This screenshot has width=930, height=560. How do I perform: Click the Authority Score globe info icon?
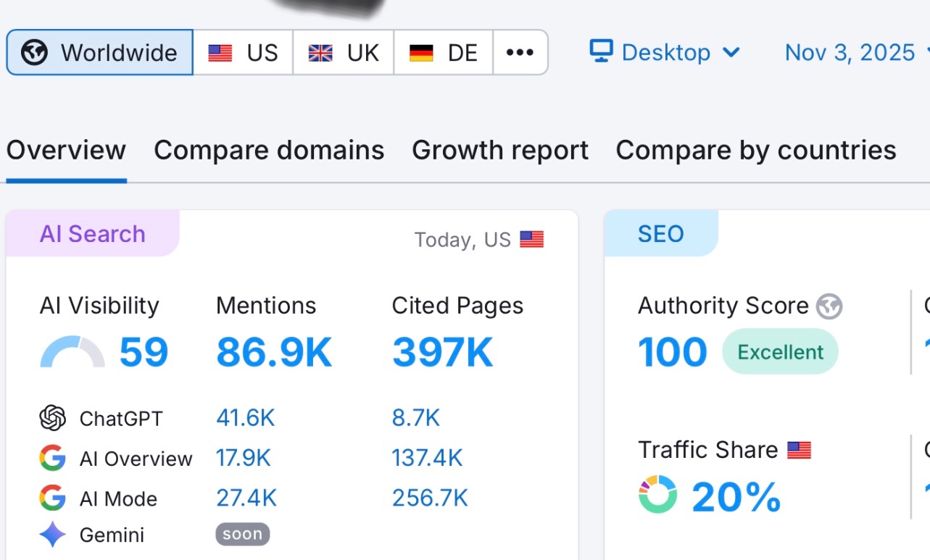tap(829, 306)
